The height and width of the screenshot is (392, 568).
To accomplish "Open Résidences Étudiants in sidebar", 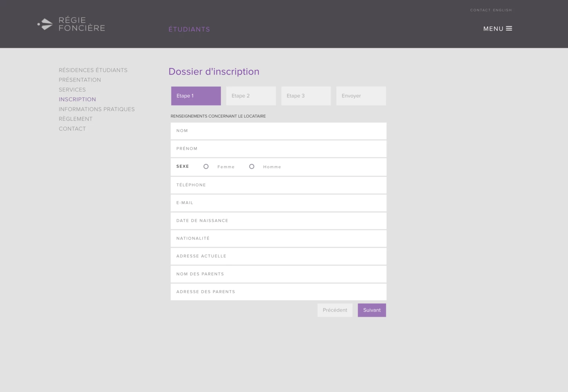I will pos(93,70).
